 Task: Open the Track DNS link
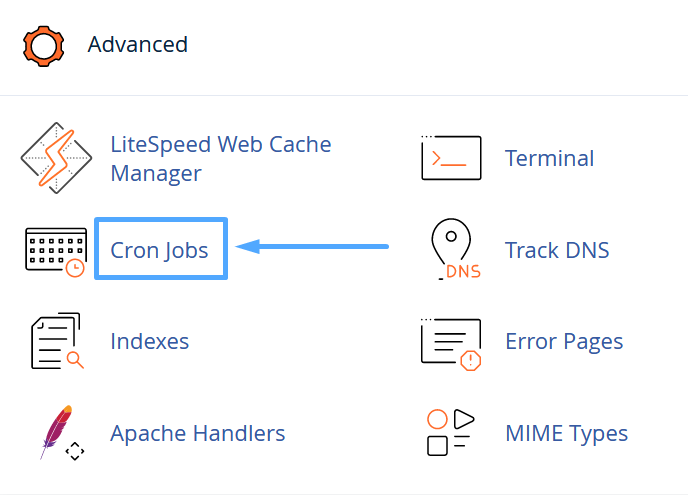tap(556, 249)
